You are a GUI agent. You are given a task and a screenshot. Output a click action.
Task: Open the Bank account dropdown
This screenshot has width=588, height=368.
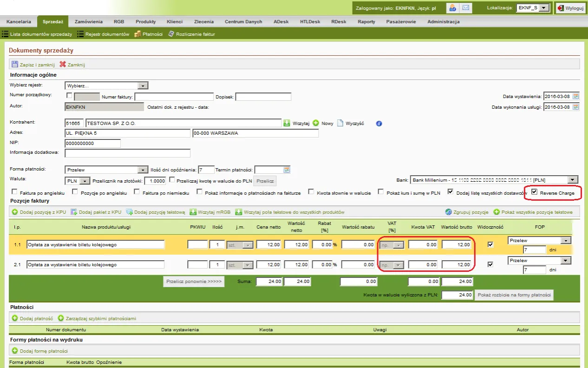pos(494,180)
